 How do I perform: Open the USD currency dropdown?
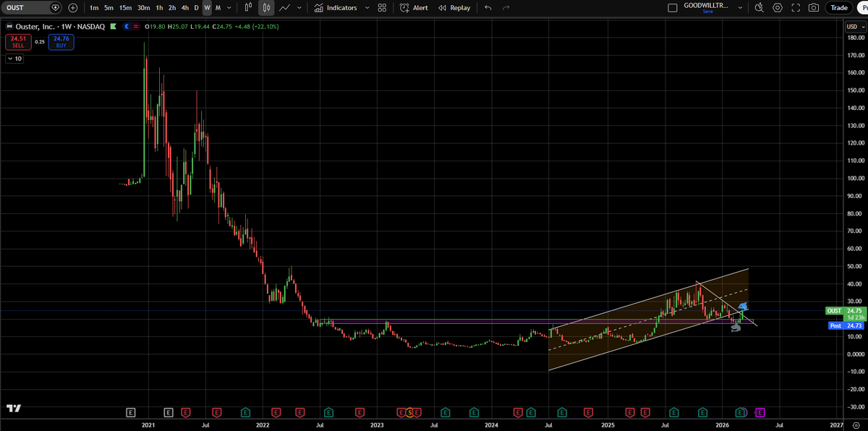(854, 27)
